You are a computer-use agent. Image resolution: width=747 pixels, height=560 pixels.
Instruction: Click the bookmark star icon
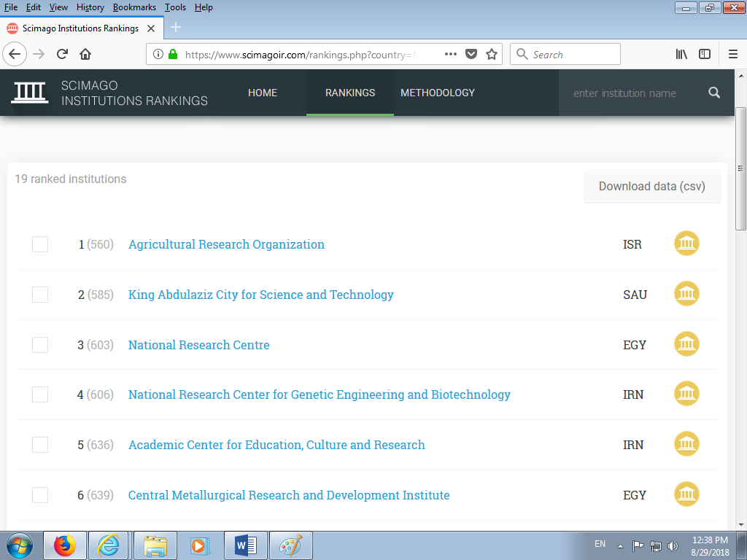click(x=492, y=54)
